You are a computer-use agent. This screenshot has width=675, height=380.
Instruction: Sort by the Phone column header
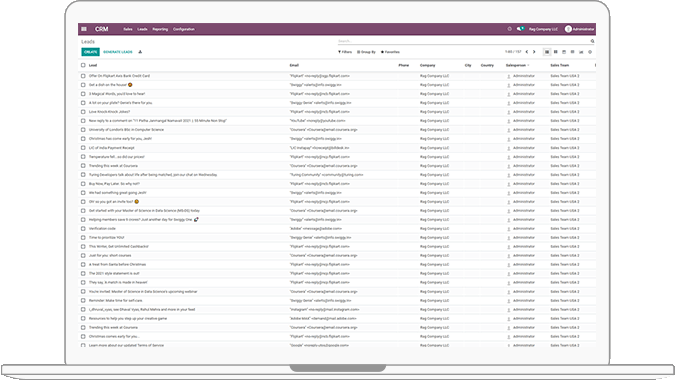tap(403, 65)
